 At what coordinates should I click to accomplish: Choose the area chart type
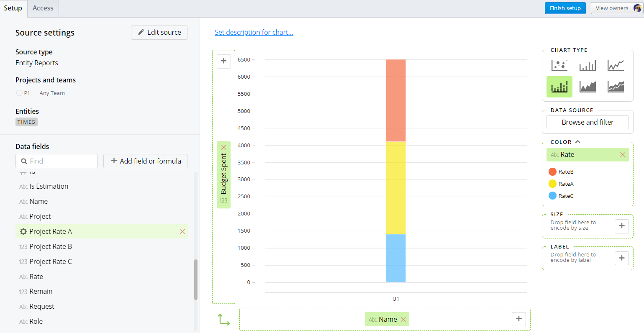(x=587, y=87)
